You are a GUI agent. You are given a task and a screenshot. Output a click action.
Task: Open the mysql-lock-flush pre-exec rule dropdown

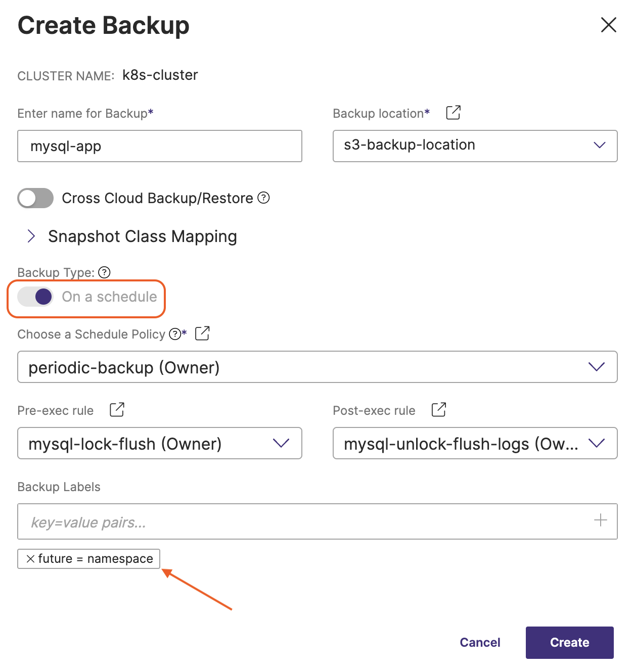[x=159, y=443]
